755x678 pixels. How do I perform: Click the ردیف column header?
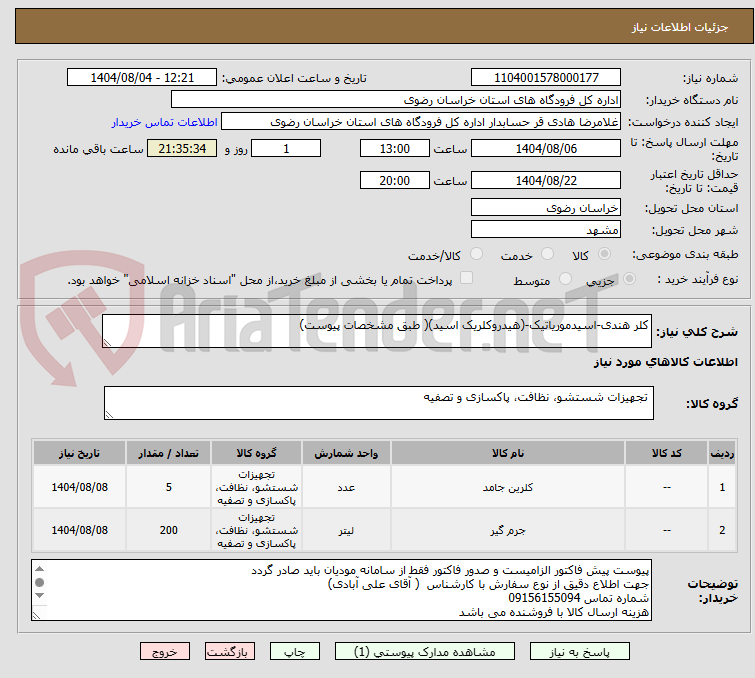coord(722,453)
